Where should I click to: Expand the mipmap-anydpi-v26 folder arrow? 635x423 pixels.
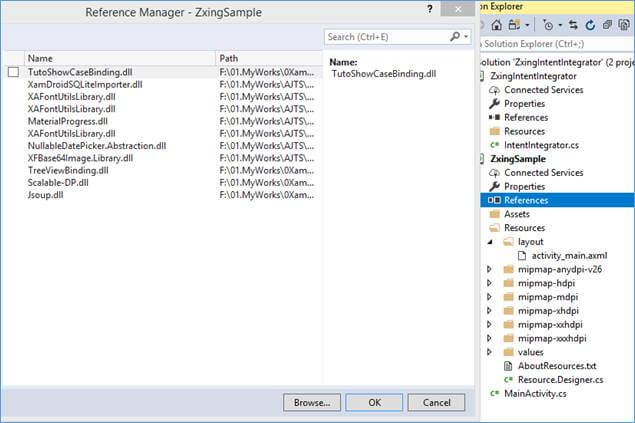pos(489,269)
